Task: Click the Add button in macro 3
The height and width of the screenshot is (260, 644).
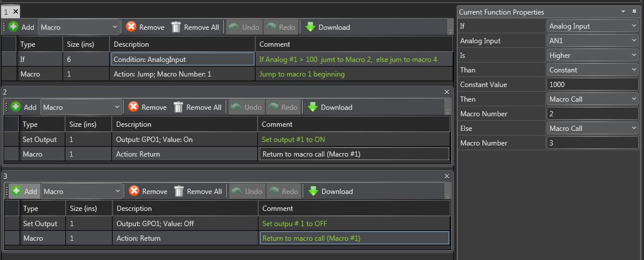Action: [x=24, y=191]
